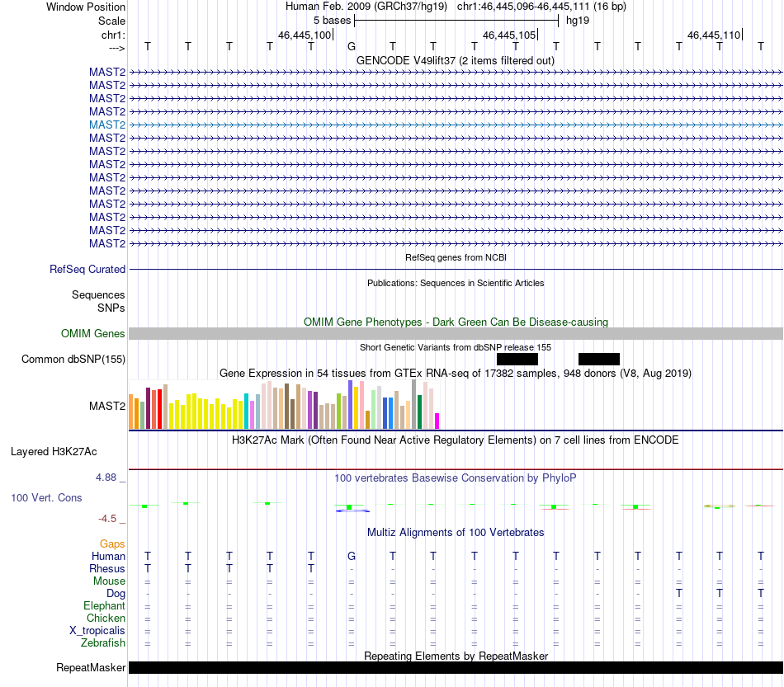The width and height of the screenshot is (784, 687).
Task: Select the highlighted light-blue MAST2 transcript label
Action: pos(107,125)
